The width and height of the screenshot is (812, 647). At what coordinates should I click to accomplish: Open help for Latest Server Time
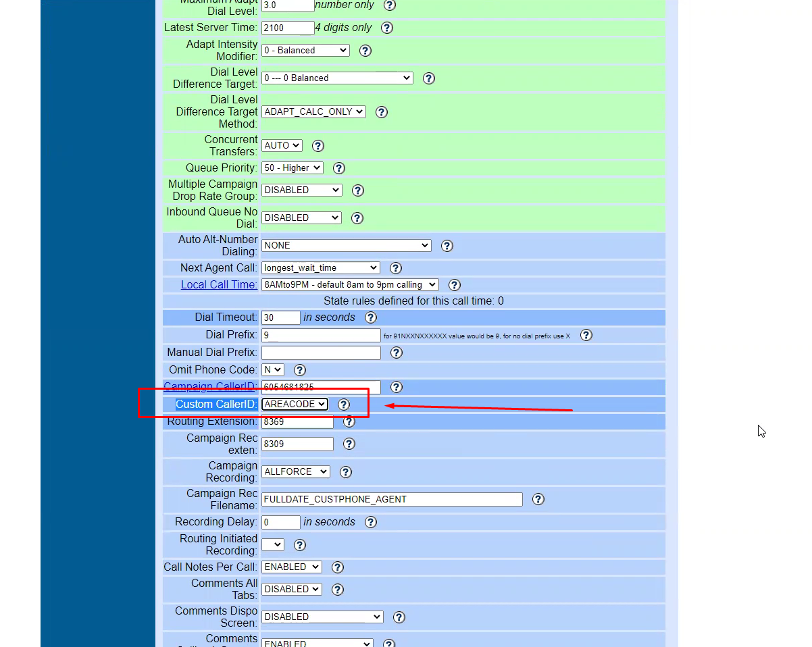tap(387, 28)
